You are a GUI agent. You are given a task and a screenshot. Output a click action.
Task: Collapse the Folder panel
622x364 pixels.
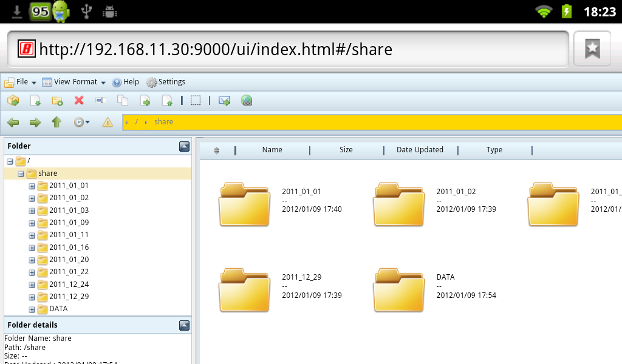(184, 147)
